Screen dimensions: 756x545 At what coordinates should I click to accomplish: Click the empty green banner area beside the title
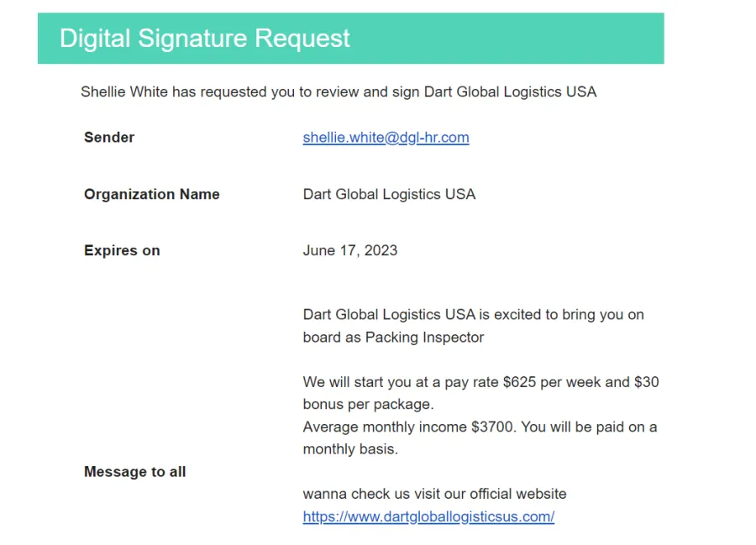click(507, 39)
